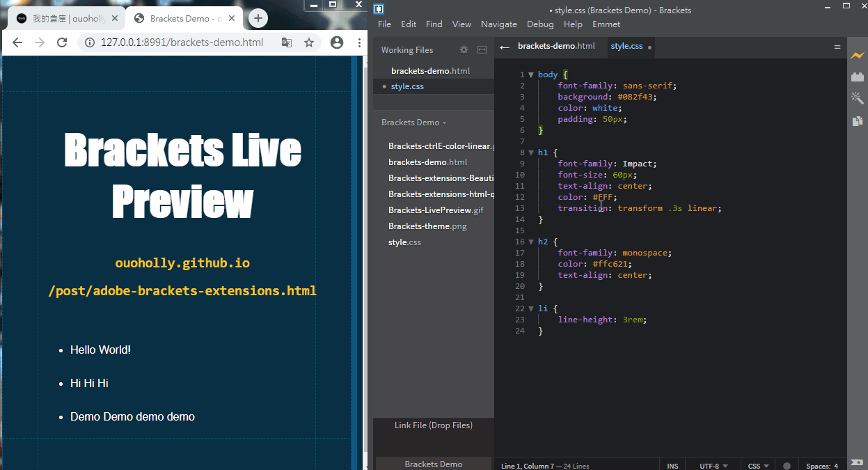Toggle split view next to the Working Files gear
The height and width of the screenshot is (470, 868).
click(481, 49)
